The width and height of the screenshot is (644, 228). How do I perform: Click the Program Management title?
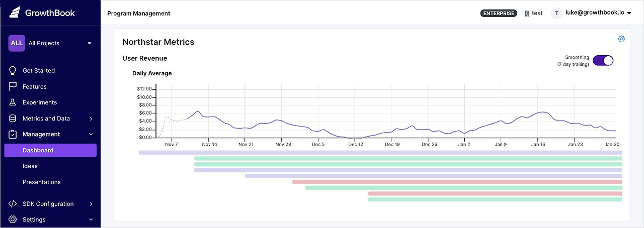[139, 14]
